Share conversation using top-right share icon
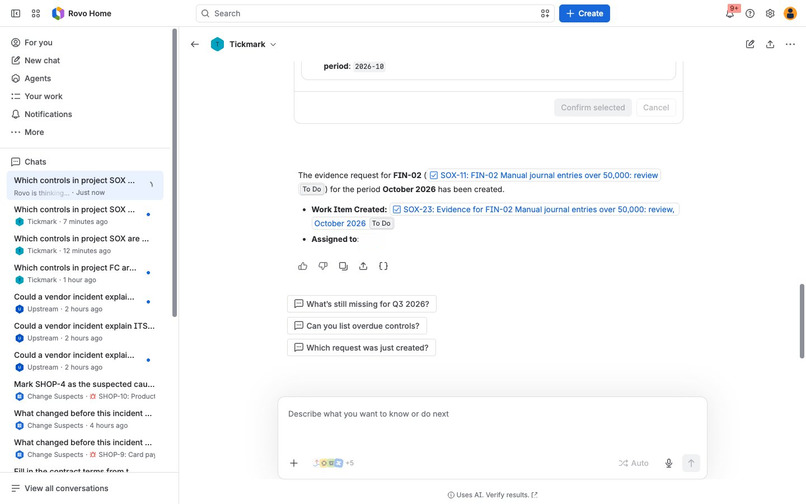Screen dimensions: 806x504 770,44
